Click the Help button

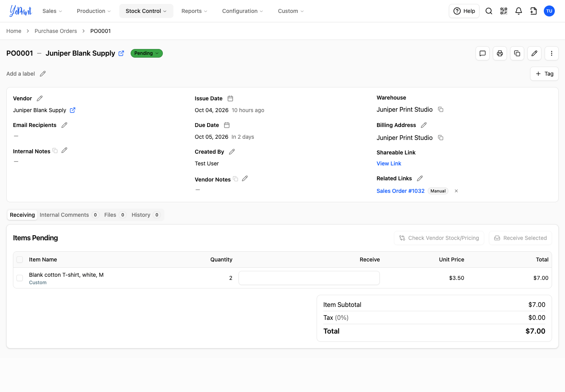click(x=464, y=11)
